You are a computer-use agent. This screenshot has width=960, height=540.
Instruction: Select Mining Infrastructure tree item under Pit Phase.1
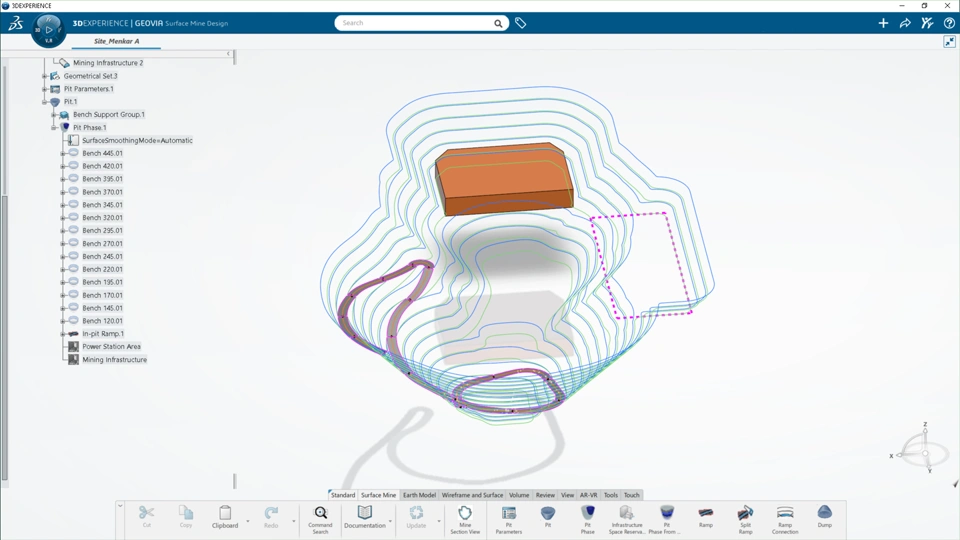click(114, 359)
